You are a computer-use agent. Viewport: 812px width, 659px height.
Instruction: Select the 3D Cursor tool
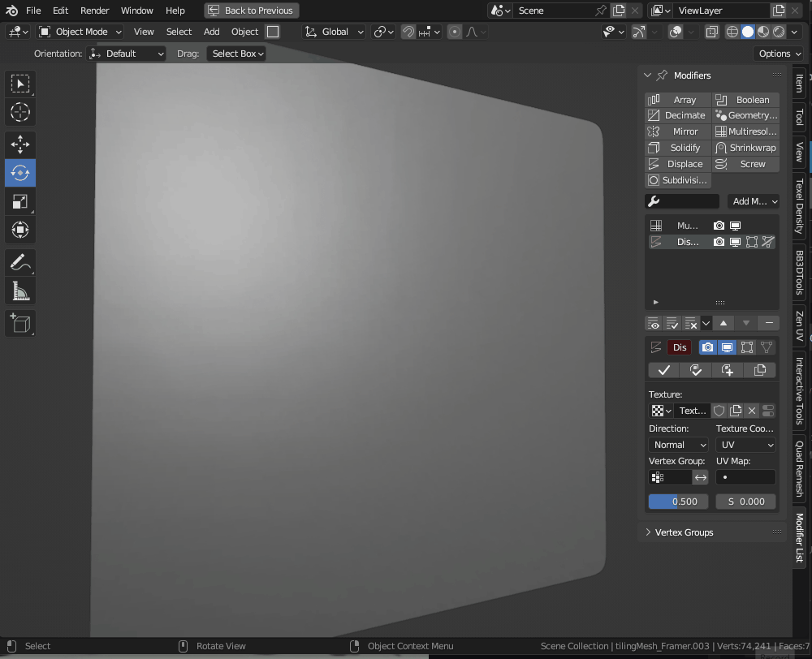(x=20, y=112)
